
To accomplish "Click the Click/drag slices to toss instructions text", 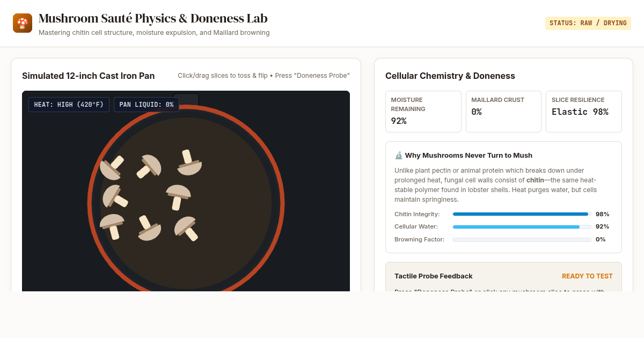I will click(264, 76).
